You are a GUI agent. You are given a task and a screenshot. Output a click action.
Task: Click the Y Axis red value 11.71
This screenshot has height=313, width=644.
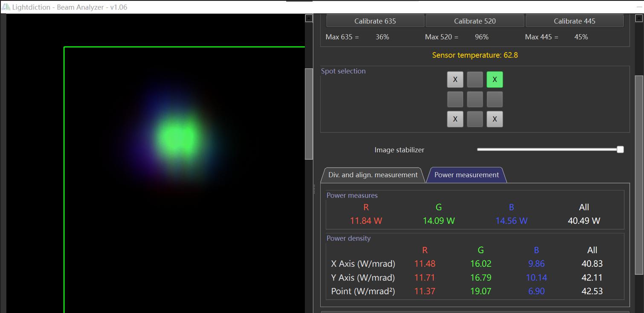coord(425,278)
